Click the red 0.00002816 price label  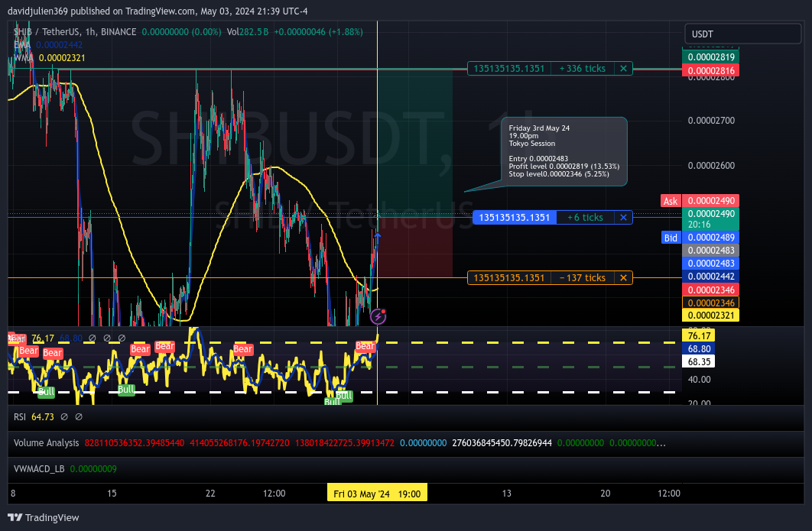tap(711, 70)
